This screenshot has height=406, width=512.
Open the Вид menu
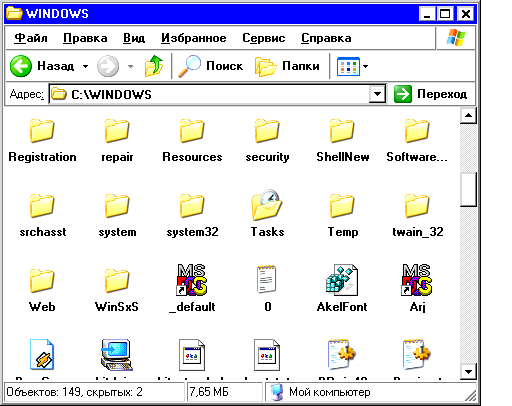[134, 38]
